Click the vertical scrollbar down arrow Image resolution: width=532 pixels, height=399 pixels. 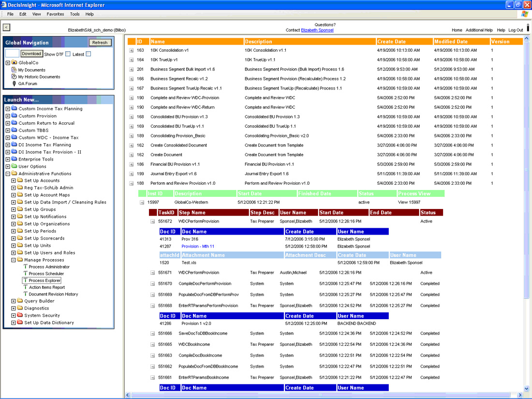pyautogui.click(x=527, y=389)
